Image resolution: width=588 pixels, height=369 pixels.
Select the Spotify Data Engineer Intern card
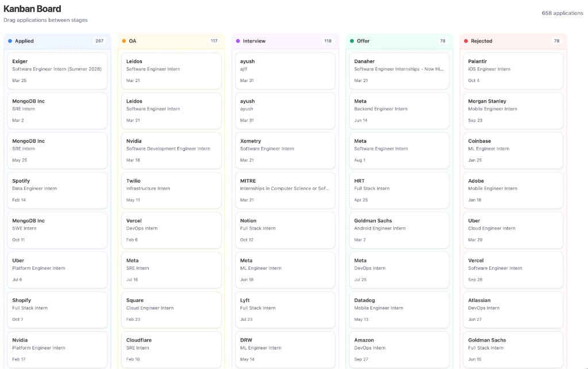pos(57,190)
